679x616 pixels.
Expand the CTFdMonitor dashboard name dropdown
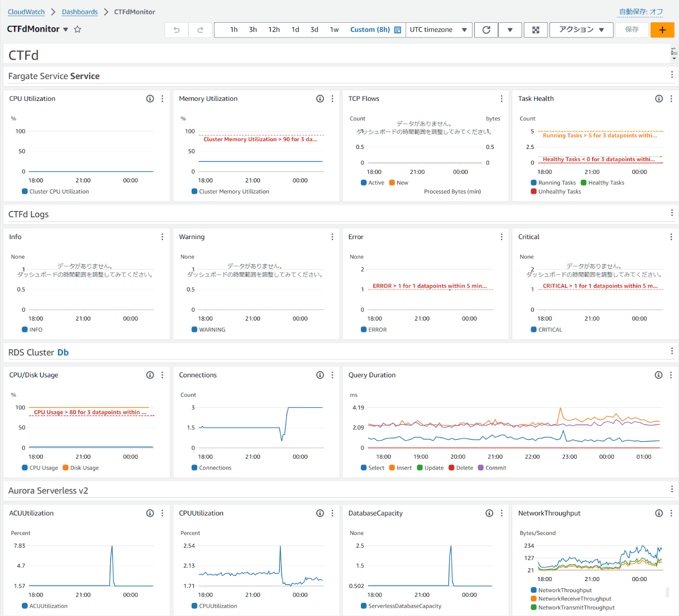pyautogui.click(x=65, y=30)
